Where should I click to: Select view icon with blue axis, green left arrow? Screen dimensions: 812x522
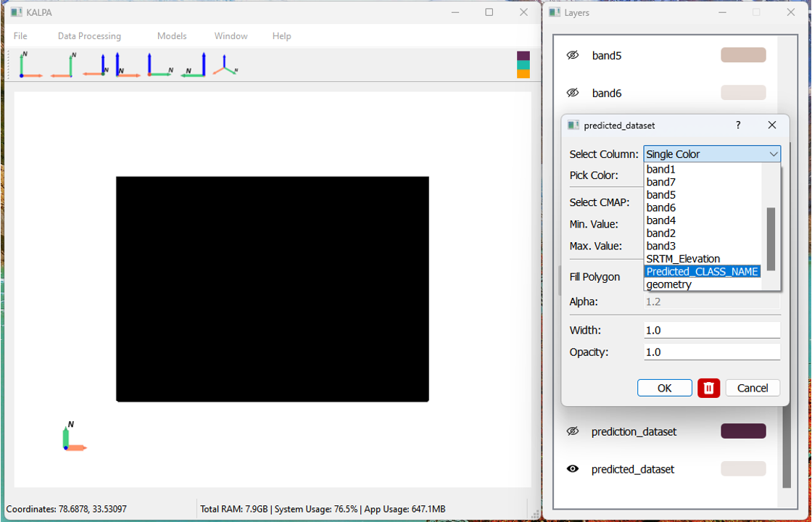click(x=193, y=65)
